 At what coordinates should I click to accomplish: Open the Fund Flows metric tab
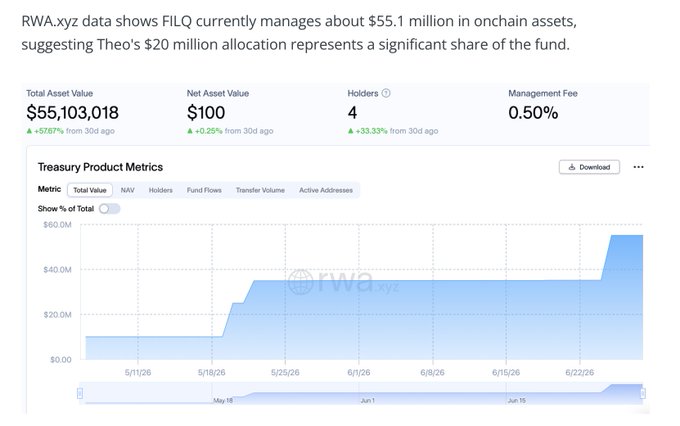(204, 190)
